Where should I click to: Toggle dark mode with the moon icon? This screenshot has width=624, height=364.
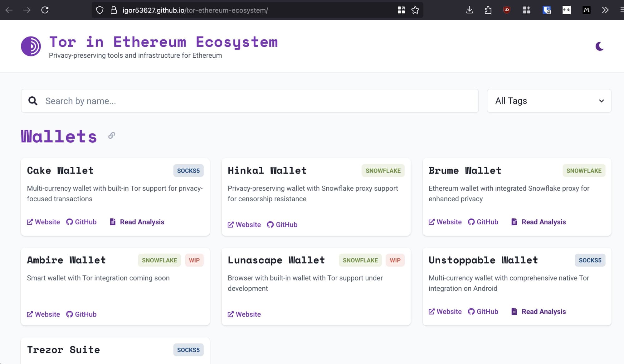pyautogui.click(x=599, y=46)
